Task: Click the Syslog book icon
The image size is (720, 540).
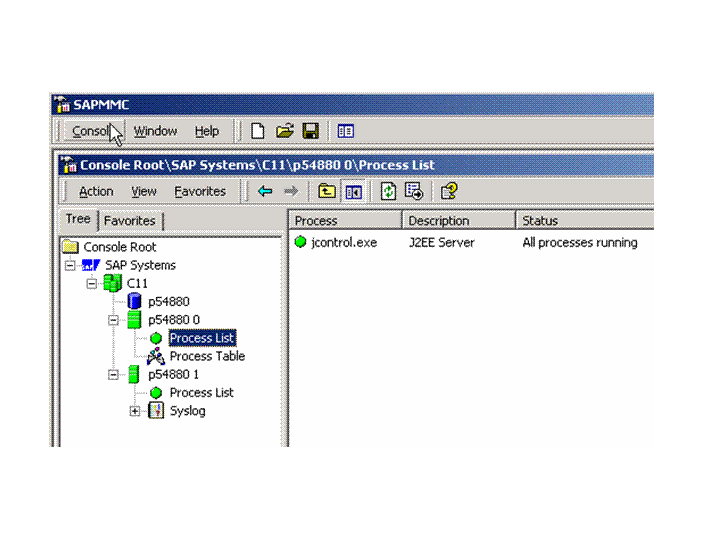Action: click(156, 411)
